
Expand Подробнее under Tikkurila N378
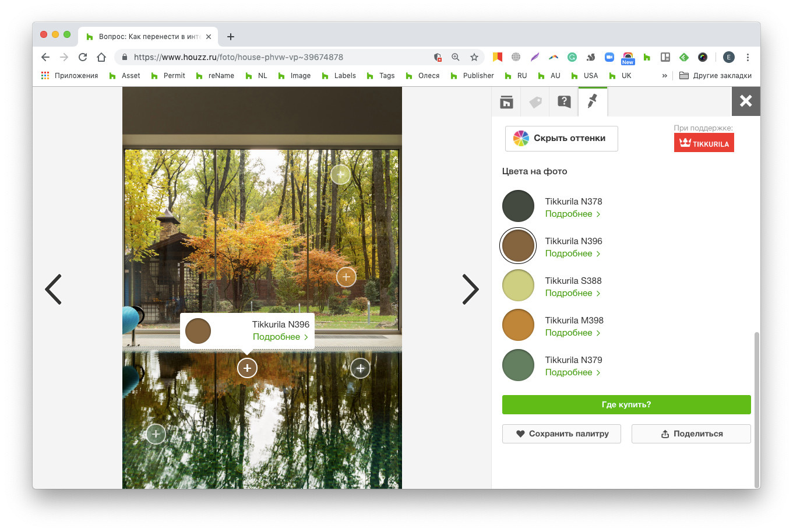(x=572, y=214)
